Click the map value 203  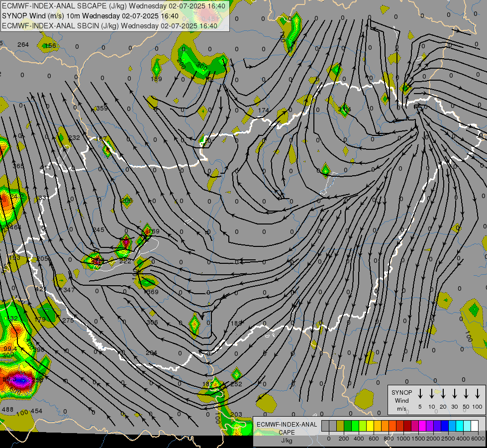tap(236, 415)
